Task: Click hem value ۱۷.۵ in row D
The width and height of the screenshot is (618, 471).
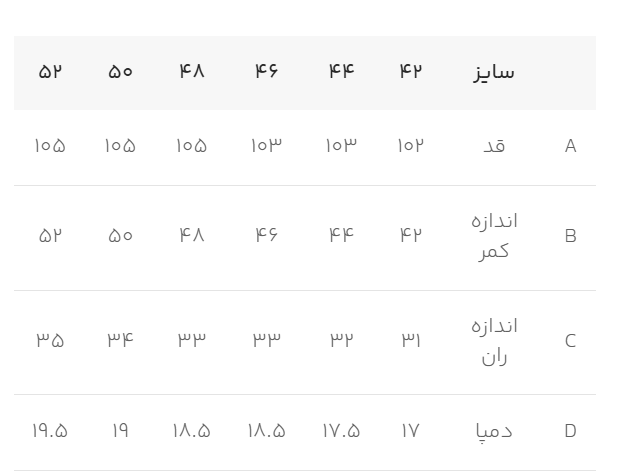Action: click(341, 430)
